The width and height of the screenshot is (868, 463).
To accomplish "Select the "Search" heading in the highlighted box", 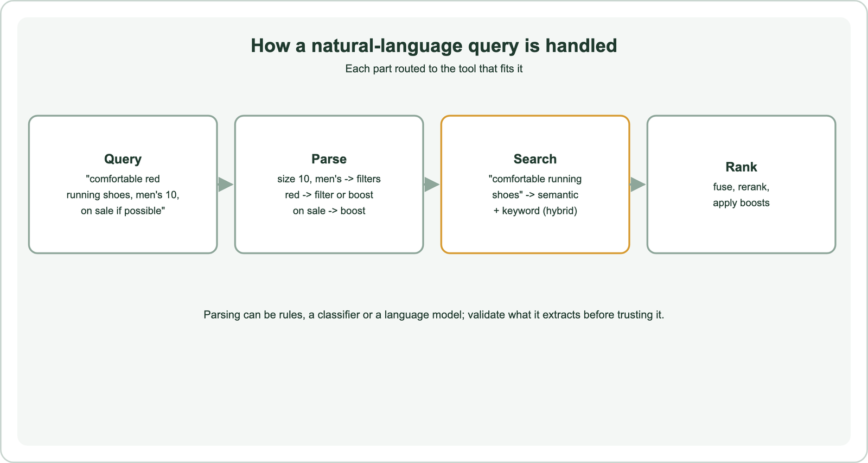I will [x=535, y=159].
